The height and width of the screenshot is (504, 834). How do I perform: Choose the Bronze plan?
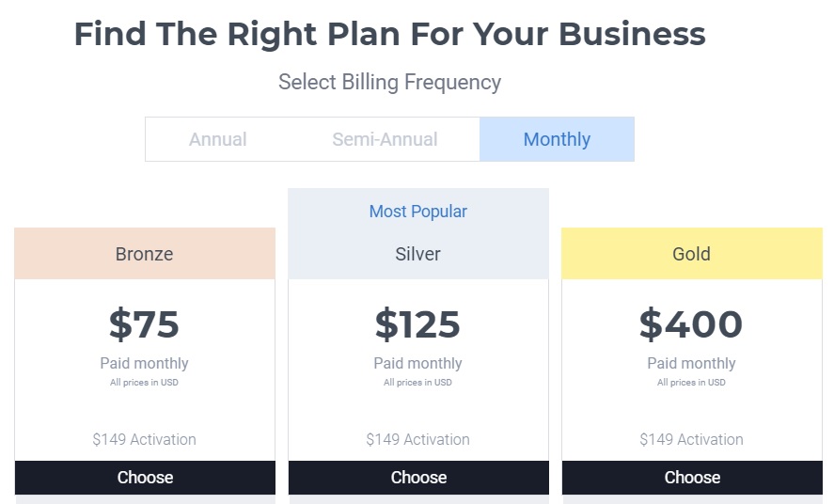click(145, 478)
